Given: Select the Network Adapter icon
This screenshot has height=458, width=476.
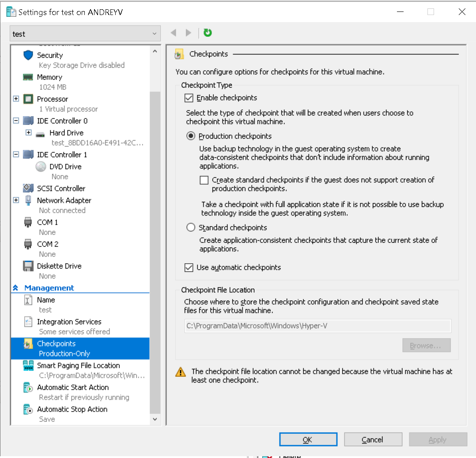Looking at the screenshot, I should 28,201.
